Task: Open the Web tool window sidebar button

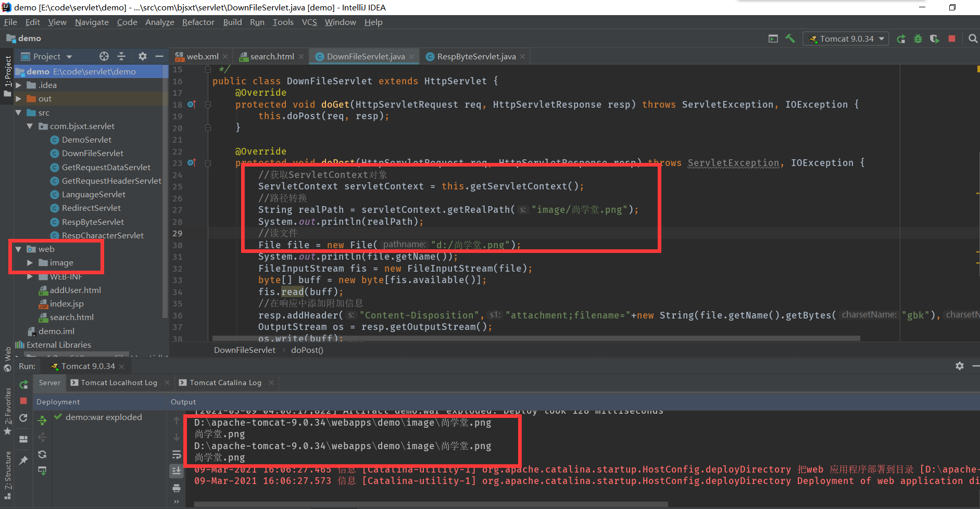Action: coord(7,359)
